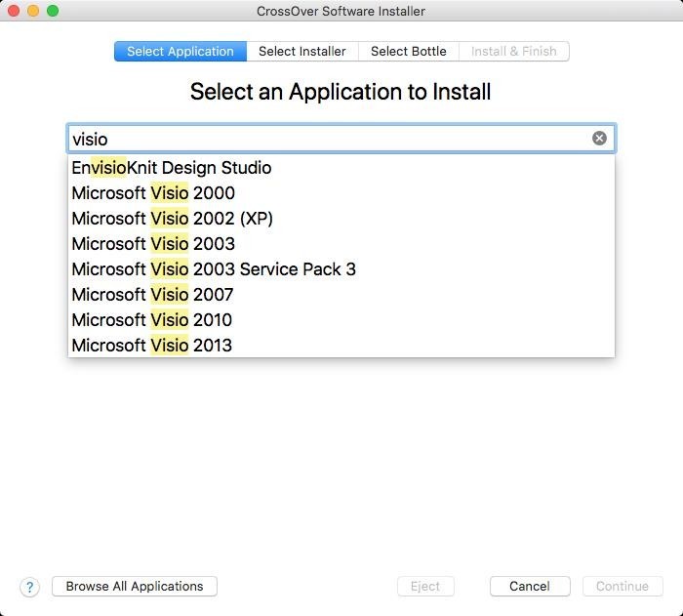Click the Install & Finish tab

point(513,51)
